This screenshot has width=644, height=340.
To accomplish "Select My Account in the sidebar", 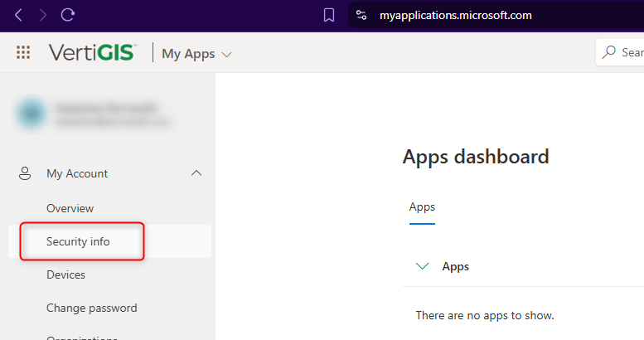I will click(x=77, y=173).
